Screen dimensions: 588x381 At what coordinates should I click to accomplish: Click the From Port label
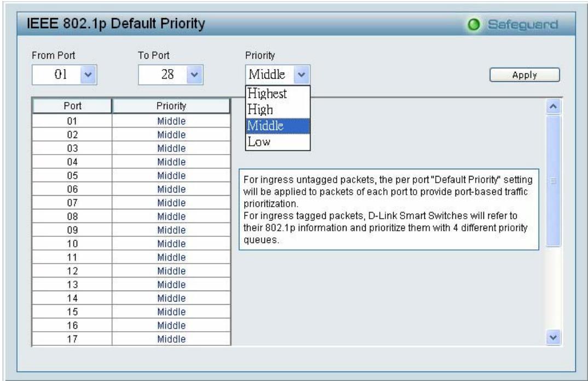(x=54, y=55)
